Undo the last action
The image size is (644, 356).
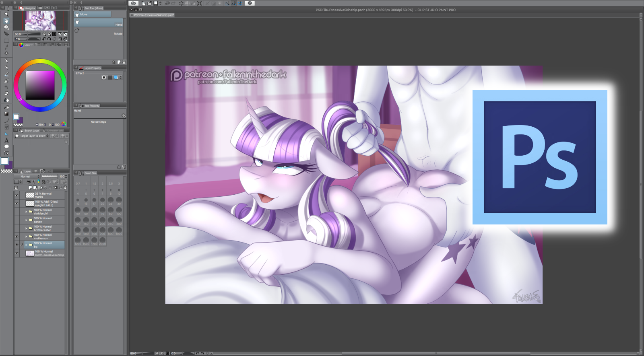point(167,3)
